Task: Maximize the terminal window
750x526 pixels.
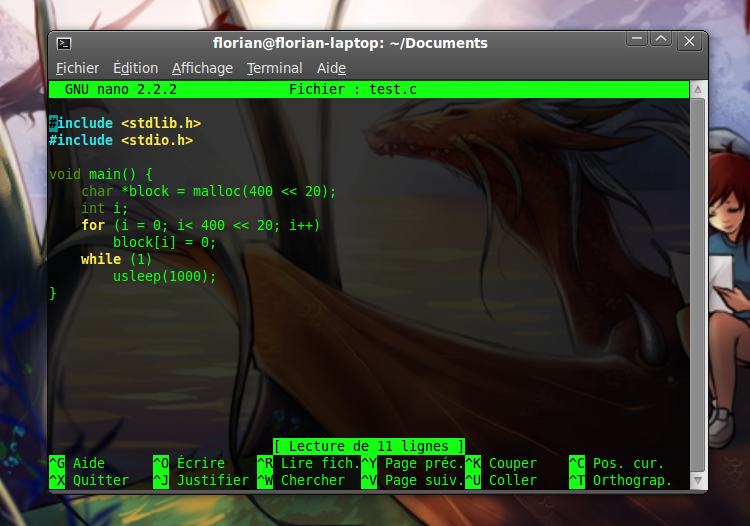Action: (661, 40)
